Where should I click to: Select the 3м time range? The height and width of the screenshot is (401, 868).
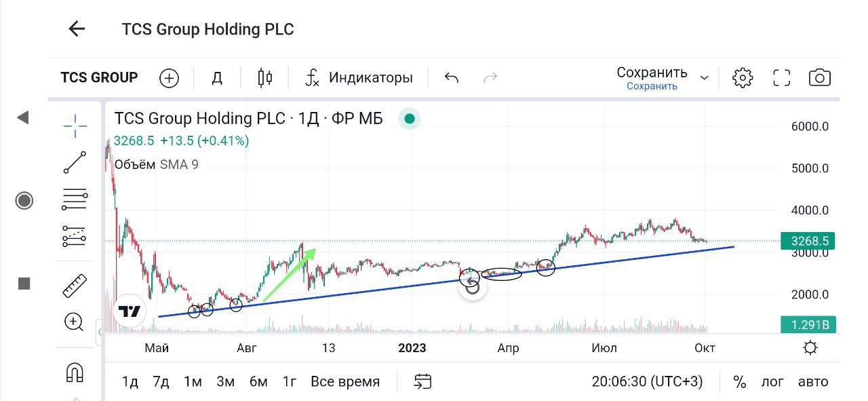pyautogui.click(x=226, y=381)
